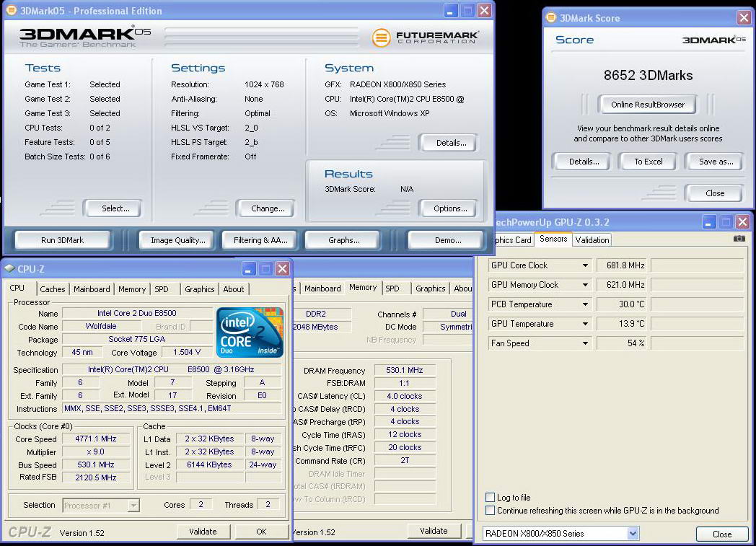The width and height of the screenshot is (756, 546).
Task: Click the Run 3DMark button
Action: click(62, 240)
